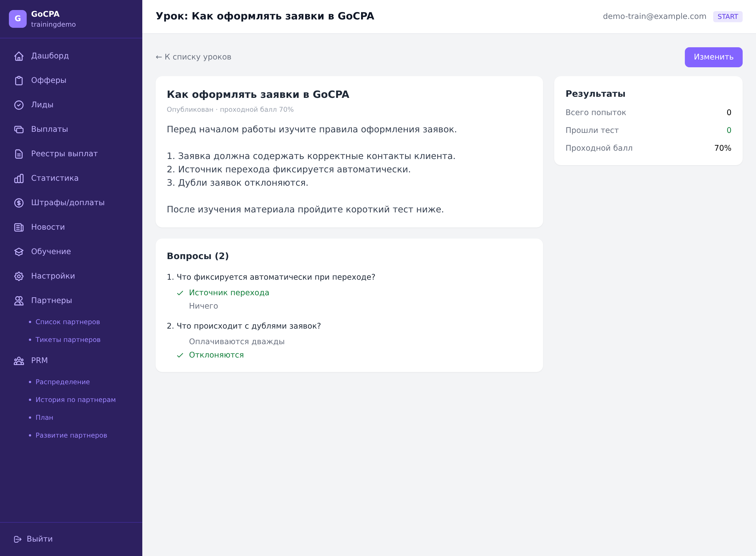Click the Выплаты cards icon
Screen dimensions: 756x556
(19, 130)
